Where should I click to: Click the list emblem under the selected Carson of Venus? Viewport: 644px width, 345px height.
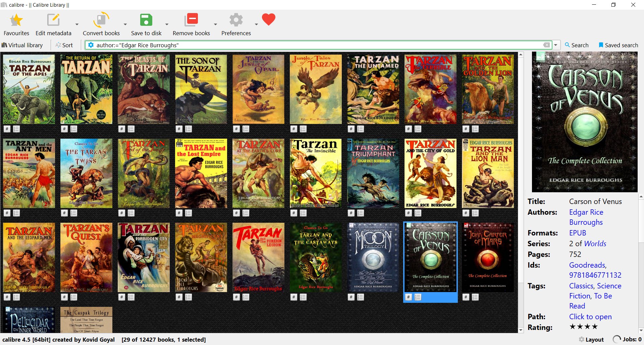[x=418, y=297]
